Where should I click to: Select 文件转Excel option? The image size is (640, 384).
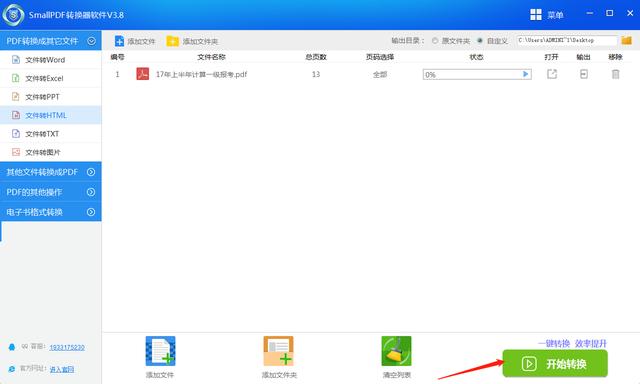click(51, 78)
